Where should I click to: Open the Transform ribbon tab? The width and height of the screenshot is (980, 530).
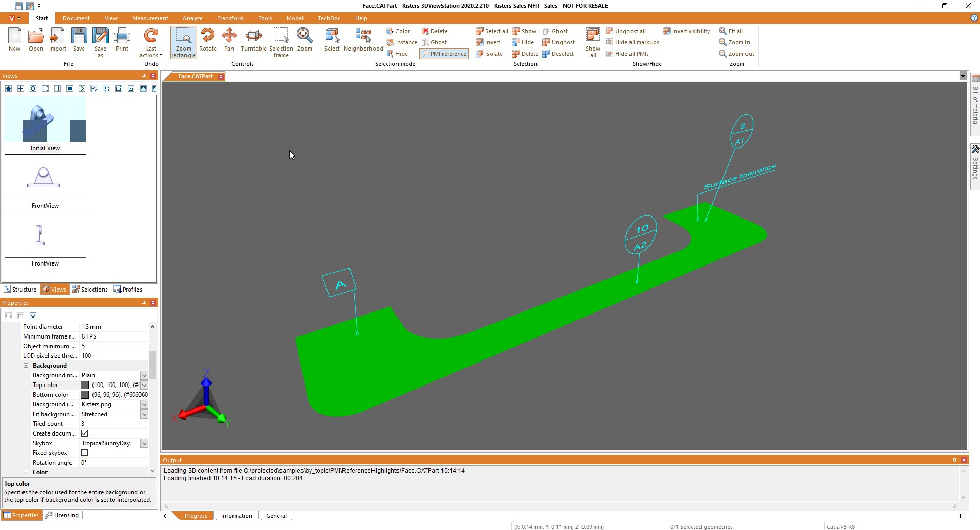230,18
